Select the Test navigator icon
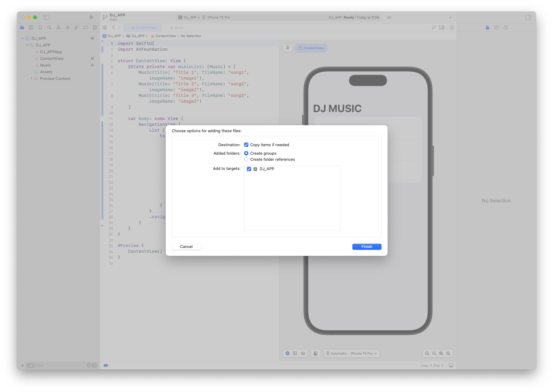This screenshot has height=392, width=553. click(67, 27)
